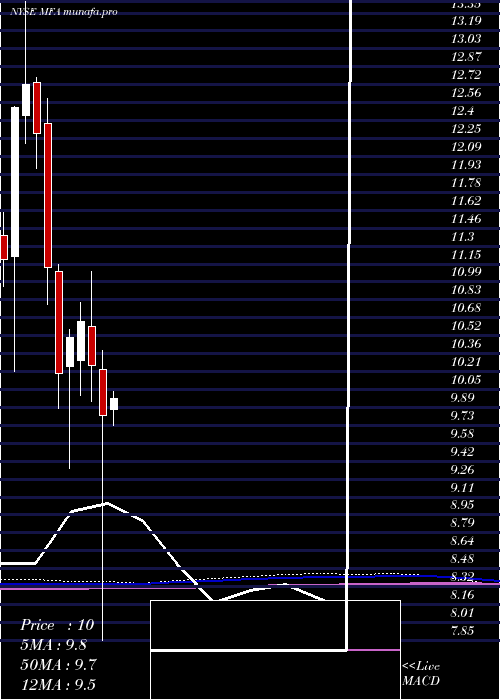Click the 12.87 price axis label
The image size is (500, 700).
(x=466, y=57)
